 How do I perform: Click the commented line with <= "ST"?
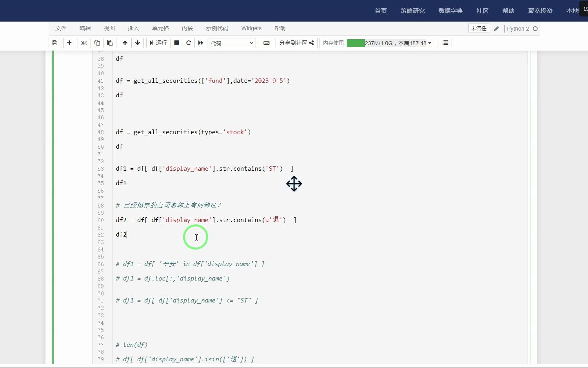[x=187, y=301]
